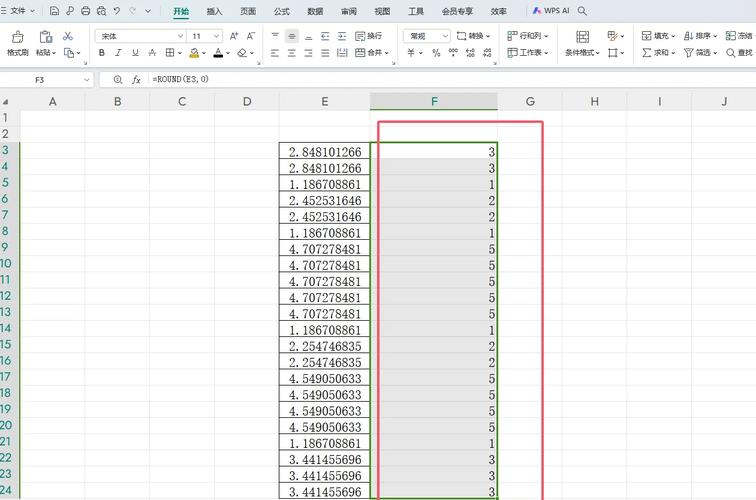Open Print Preview from quick access bar
Screen dimensions: 756x500
click(x=101, y=11)
